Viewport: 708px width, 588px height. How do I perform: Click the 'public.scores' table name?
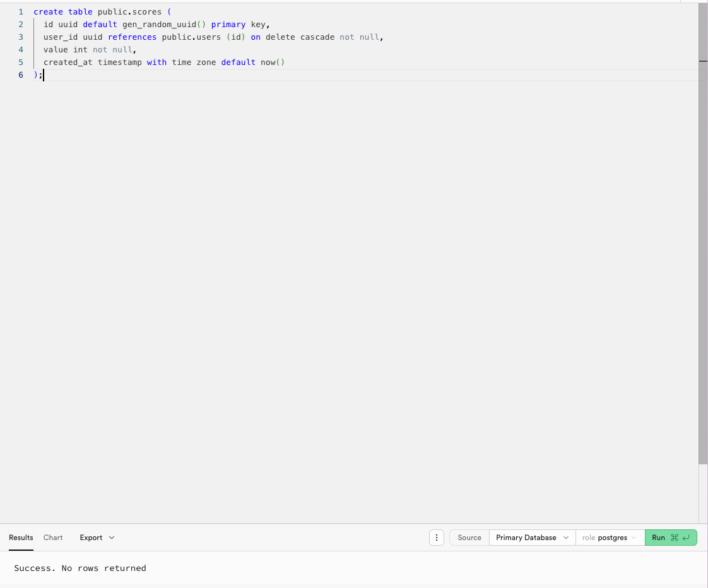pos(129,12)
